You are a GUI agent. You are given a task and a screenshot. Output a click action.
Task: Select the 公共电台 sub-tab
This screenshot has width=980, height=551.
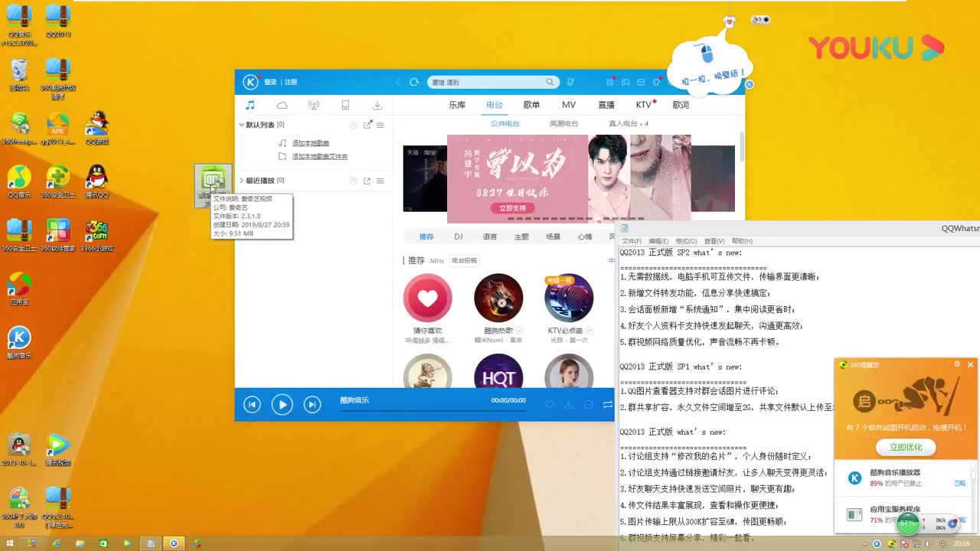505,124
